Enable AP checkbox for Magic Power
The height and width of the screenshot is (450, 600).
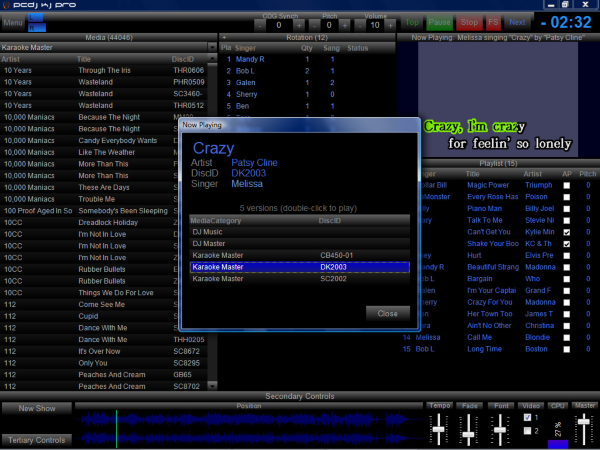coord(567,185)
